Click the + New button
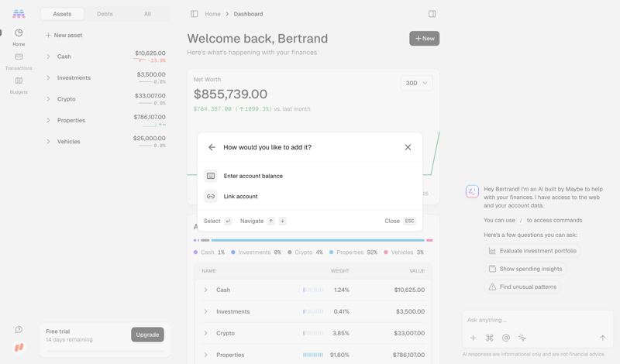The height and width of the screenshot is (364, 620). (424, 39)
